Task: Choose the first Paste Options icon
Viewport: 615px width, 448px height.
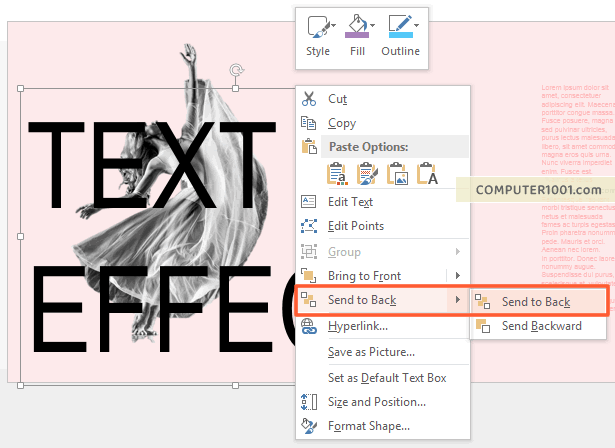Action: click(x=339, y=174)
